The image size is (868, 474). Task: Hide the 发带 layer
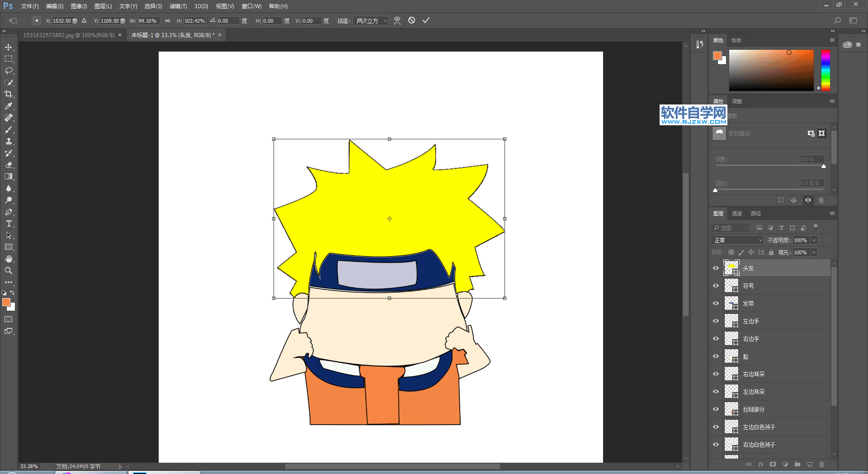point(716,303)
